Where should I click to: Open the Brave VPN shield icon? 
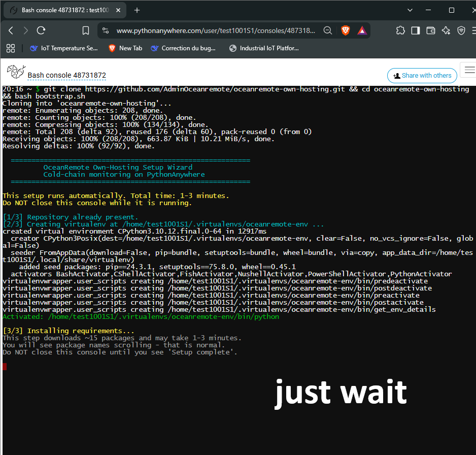point(461,30)
